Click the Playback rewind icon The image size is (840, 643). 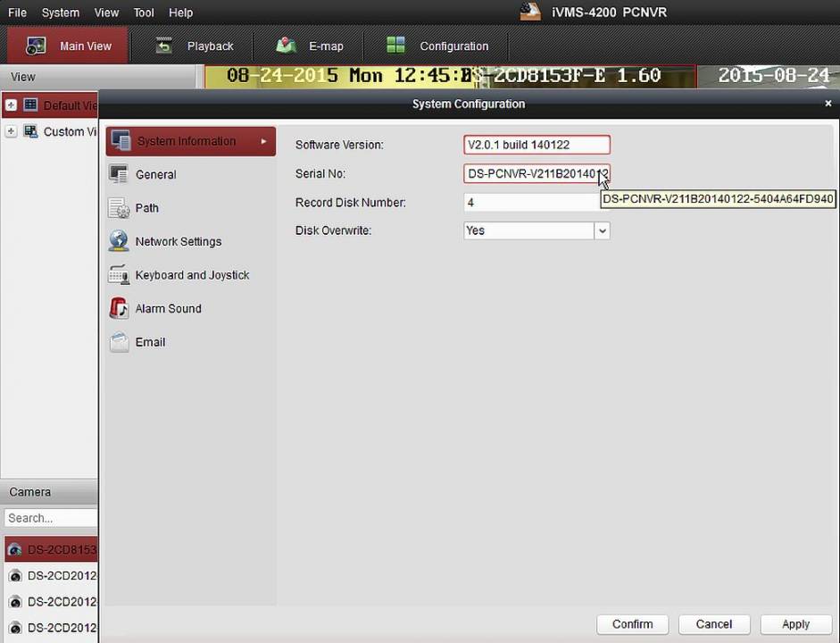click(163, 46)
